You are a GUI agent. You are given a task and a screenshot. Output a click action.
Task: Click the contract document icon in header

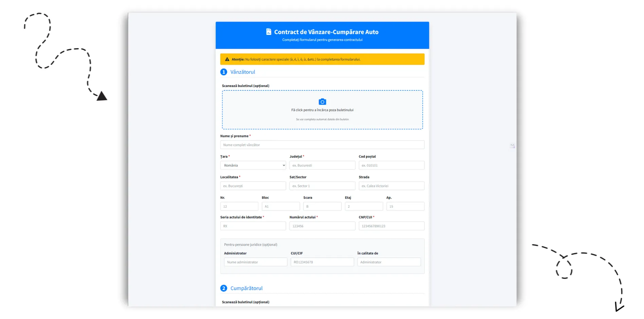tap(269, 32)
